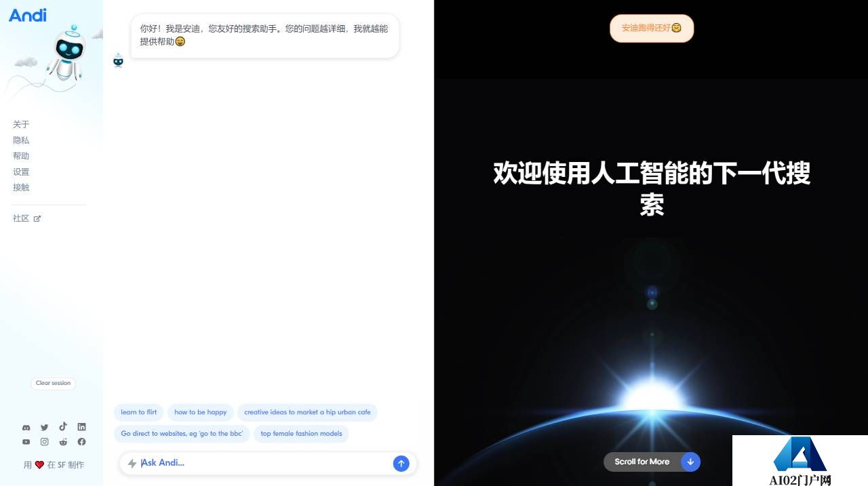Screen dimensions: 868x486
Task: Click the Clear session button
Action: coord(53,384)
